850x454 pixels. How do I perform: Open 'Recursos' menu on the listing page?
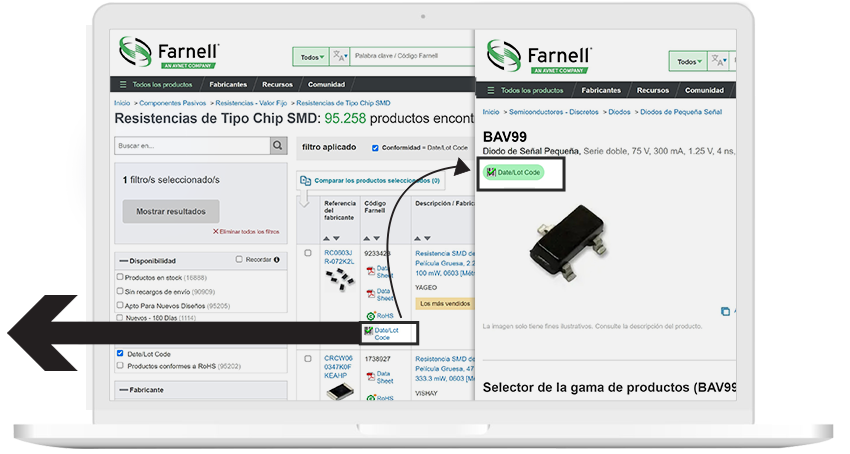coord(278,85)
